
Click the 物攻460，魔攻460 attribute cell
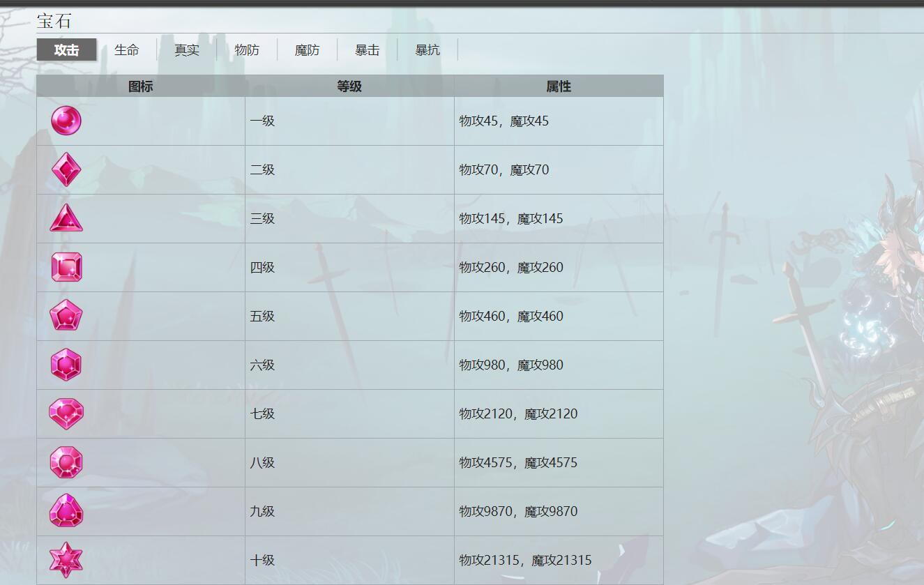tap(559, 317)
